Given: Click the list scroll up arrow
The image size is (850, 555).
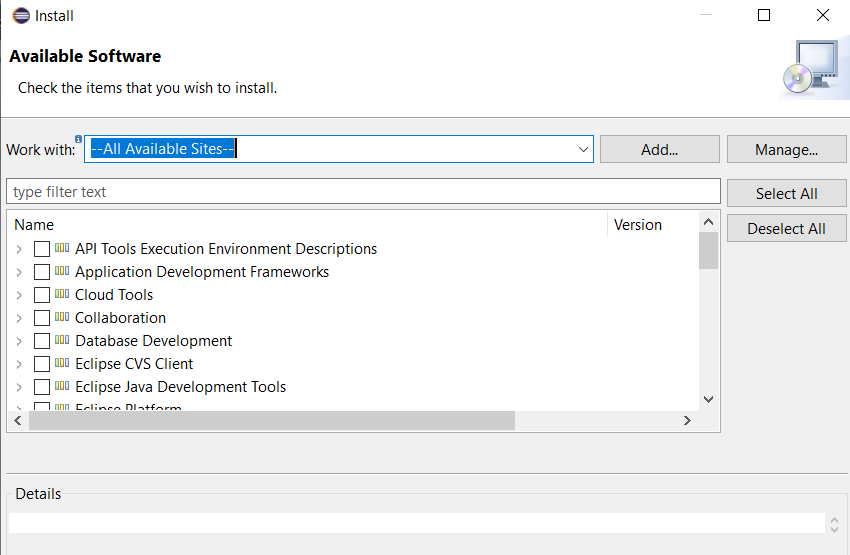Looking at the screenshot, I should click(x=709, y=222).
